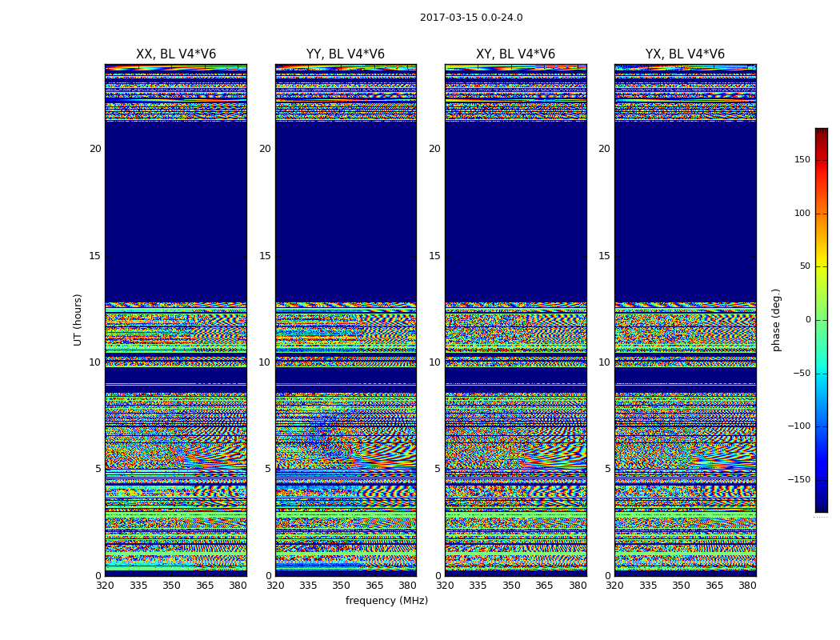The height and width of the screenshot is (640, 840).
Task: Click the 10 hour tick of XY panel
Action: click(x=435, y=362)
